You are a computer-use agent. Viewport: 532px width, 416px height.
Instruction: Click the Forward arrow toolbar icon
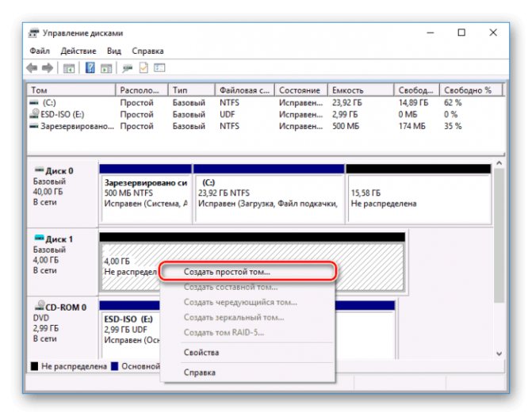coord(48,68)
